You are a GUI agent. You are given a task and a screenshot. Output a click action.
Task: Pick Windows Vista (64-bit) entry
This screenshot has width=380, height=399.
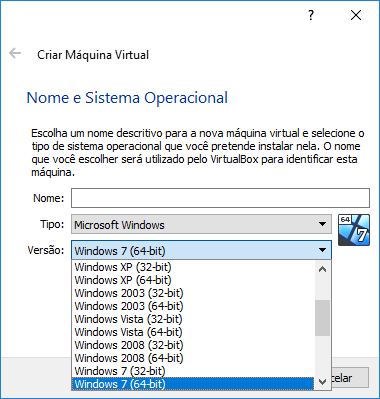pyautogui.click(x=193, y=332)
